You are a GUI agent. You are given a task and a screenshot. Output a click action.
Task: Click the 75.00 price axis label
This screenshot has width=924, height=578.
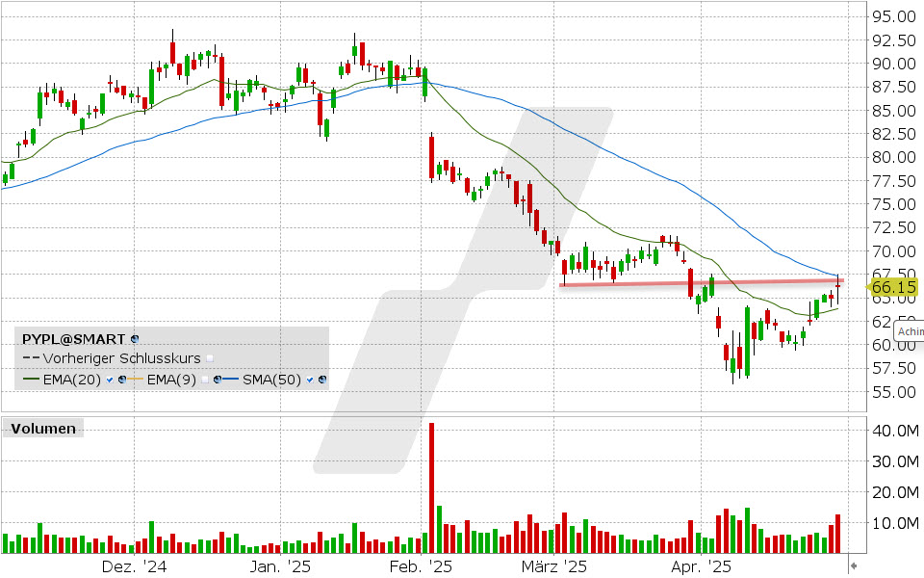[894, 204]
